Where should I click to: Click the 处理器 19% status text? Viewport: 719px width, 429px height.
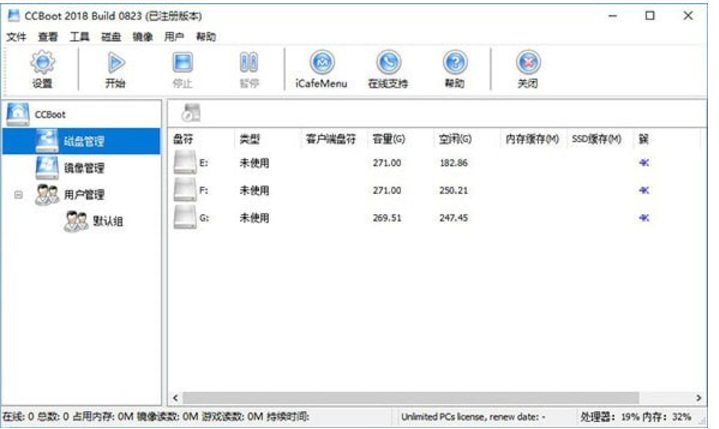tap(610, 417)
